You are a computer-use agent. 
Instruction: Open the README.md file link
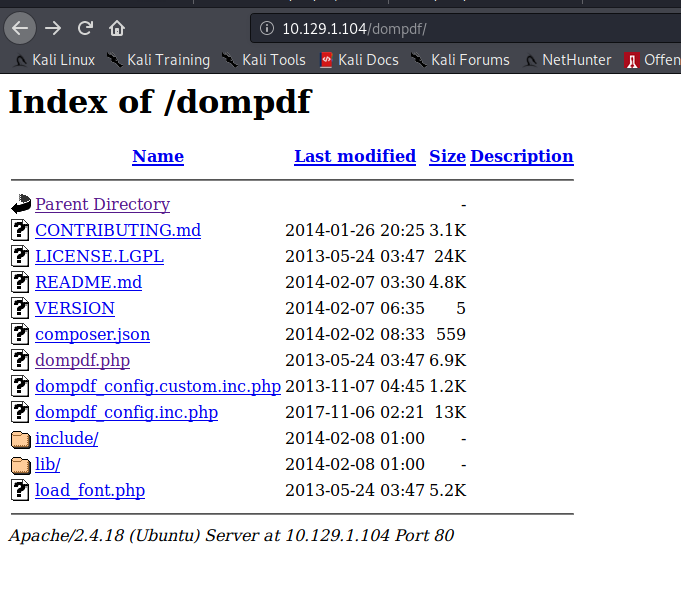pyautogui.click(x=88, y=282)
